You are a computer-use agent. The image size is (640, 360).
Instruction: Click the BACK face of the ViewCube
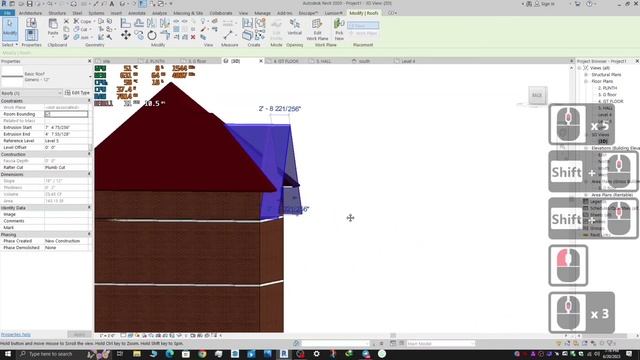coord(537,95)
